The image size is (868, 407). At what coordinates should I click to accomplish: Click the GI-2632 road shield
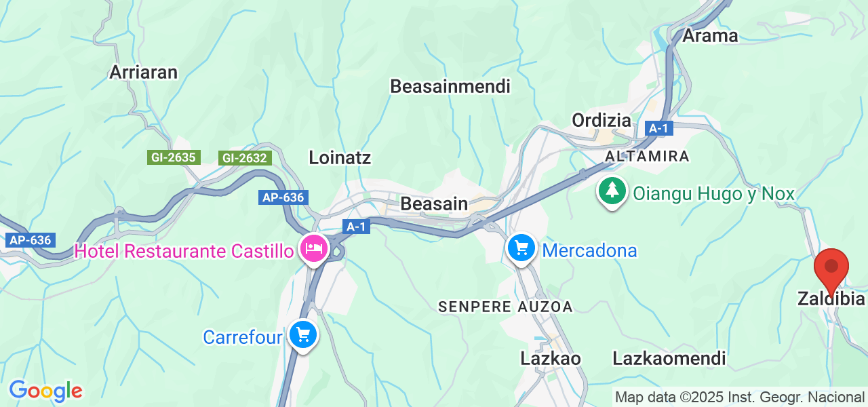tap(245, 158)
